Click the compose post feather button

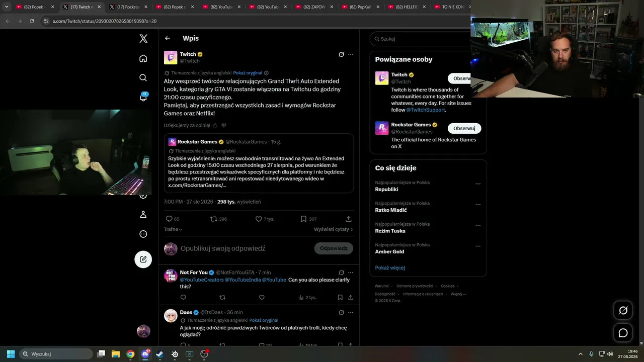[x=143, y=259]
